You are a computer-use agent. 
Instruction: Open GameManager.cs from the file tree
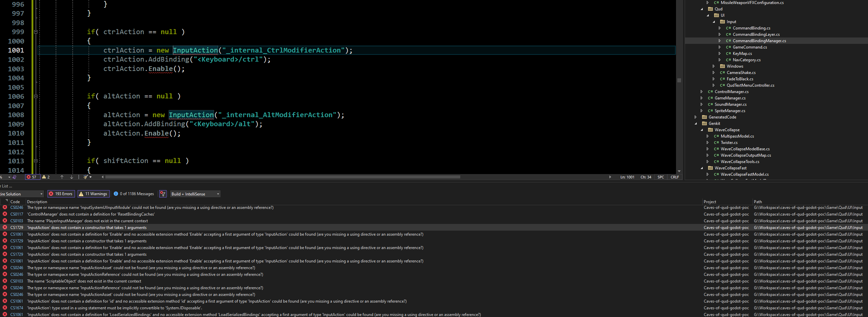(730, 98)
